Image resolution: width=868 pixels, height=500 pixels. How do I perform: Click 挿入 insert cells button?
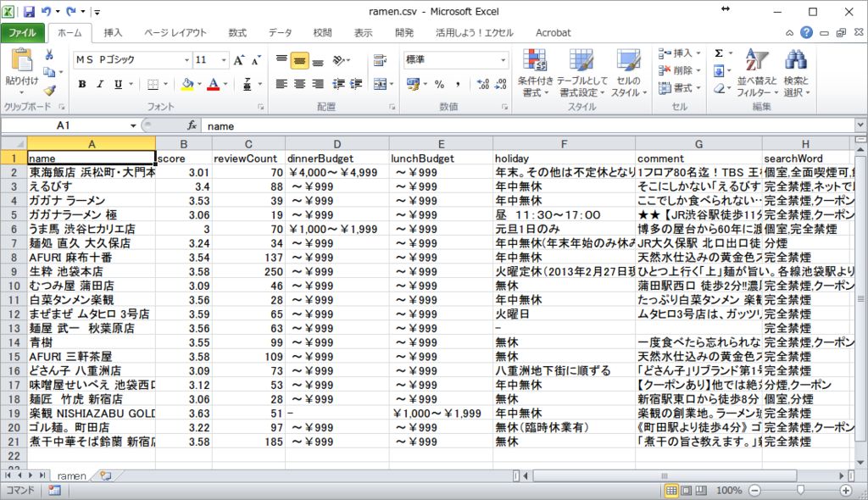coord(679,53)
